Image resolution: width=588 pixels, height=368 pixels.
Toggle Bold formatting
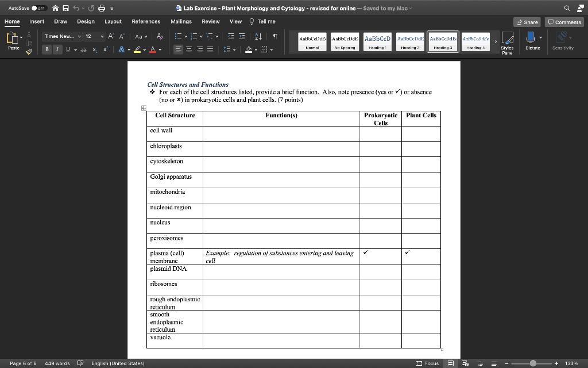tap(47, 49)
